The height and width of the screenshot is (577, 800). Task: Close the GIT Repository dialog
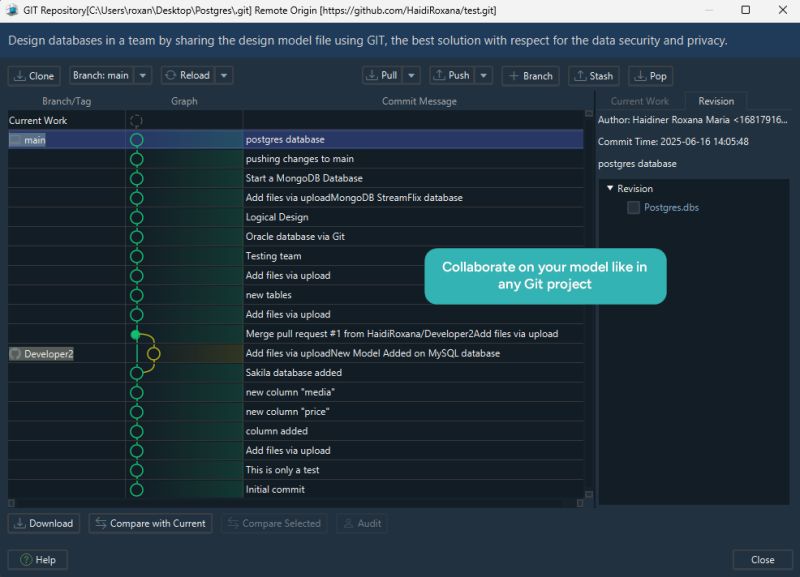pyautogui.click(x=762, y=559)
